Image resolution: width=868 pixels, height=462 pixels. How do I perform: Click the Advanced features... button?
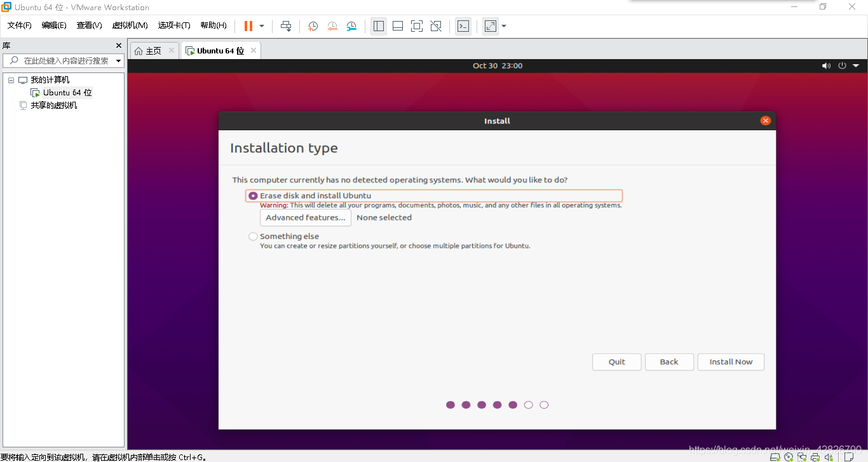pyautogui.click(x=306, y=217)
